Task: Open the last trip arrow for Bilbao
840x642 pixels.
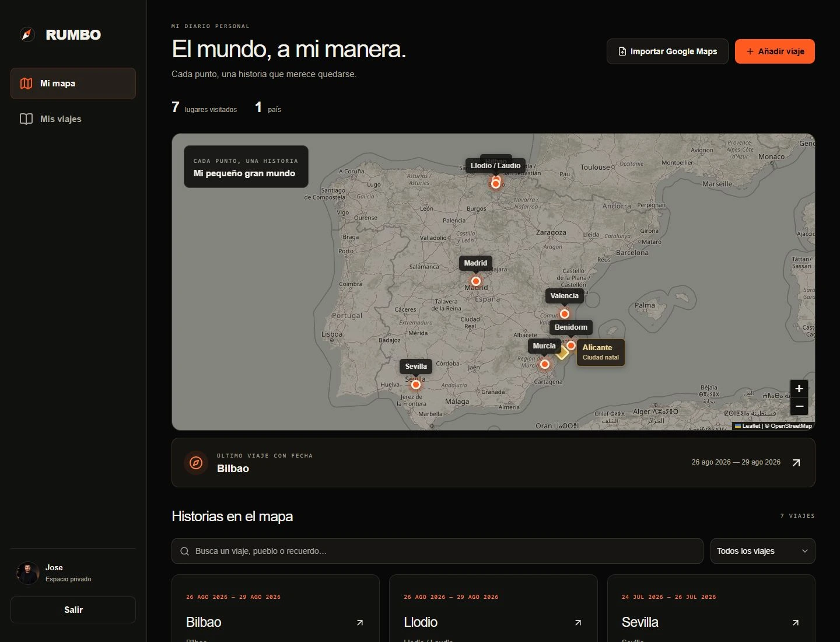Action: point(796,463)
